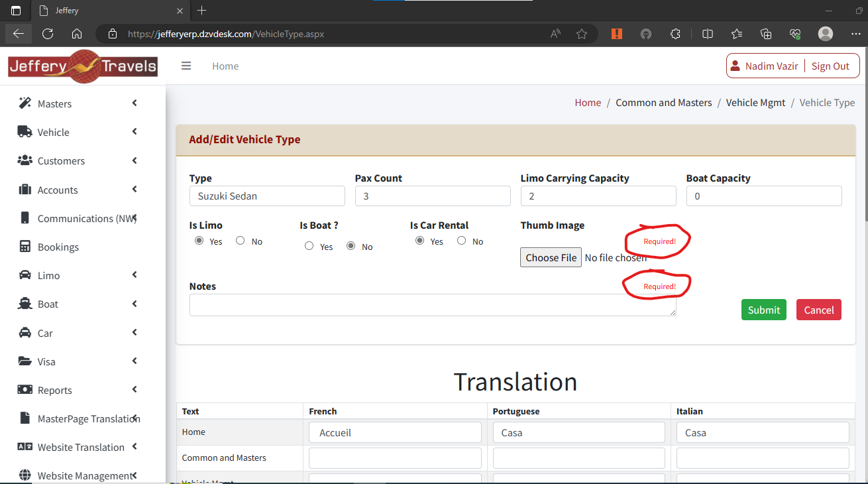Image resolution: width=868 pixels, height=484 pixels.
Task: Select No for Is Car Rental
Action: [x=462, y=241]
